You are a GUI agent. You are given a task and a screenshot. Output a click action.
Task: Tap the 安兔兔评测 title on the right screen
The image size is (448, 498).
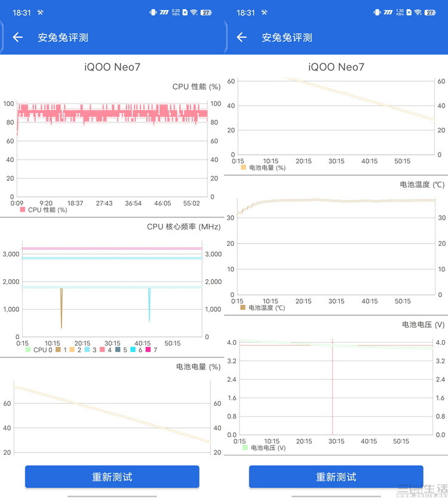click(x=287, y=38)
